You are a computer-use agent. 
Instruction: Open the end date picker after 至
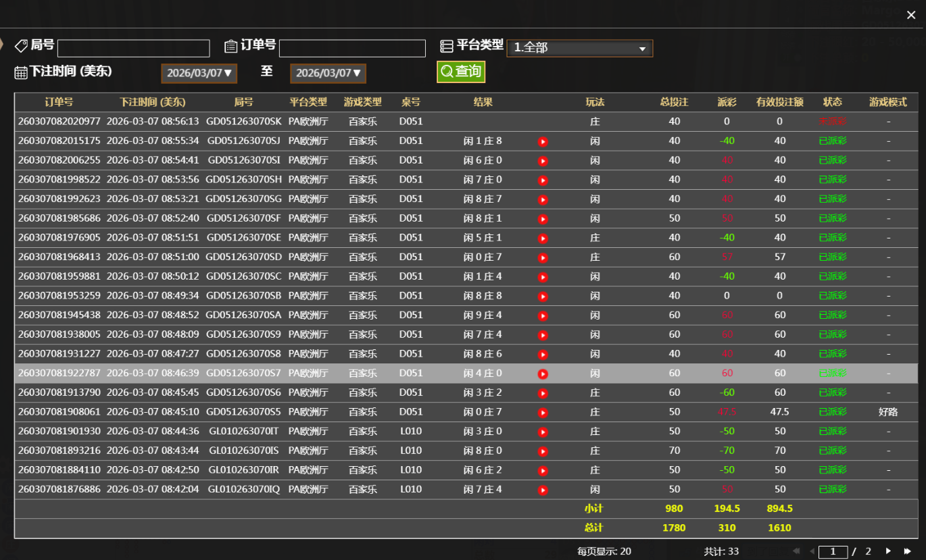pyautogui.click(x=328, y=73)
